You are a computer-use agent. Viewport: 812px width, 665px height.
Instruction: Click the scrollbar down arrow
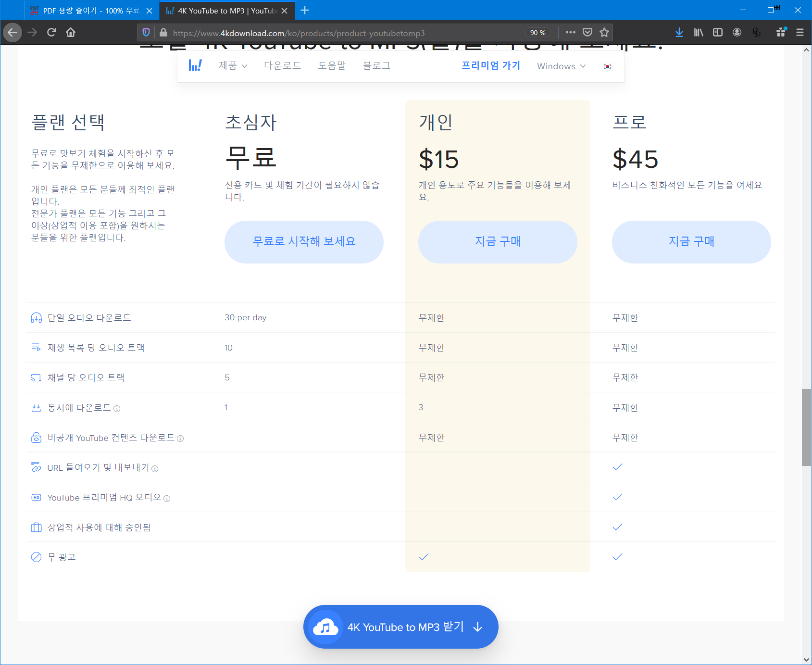point(806,660)
